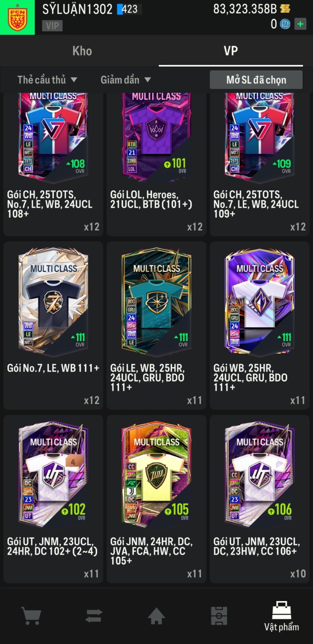Go to the home icon

[156, 616]
